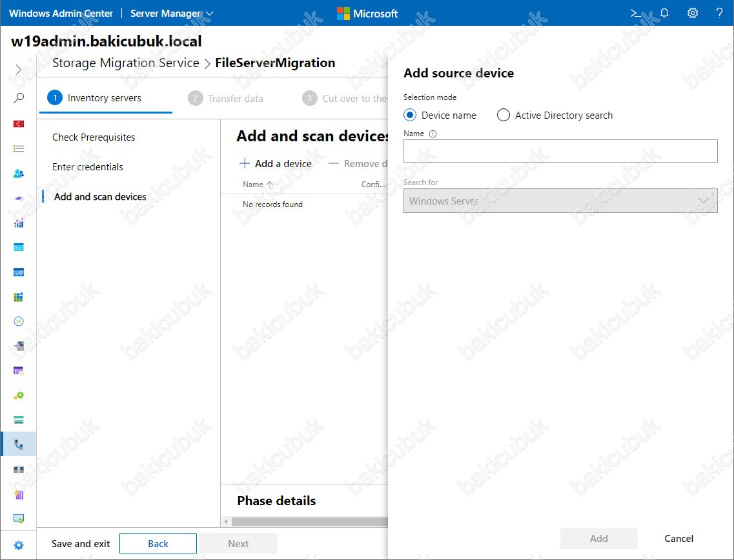Open the Registry tool icon
Viewport: 734px width, 560px height.
pos(19,297)
